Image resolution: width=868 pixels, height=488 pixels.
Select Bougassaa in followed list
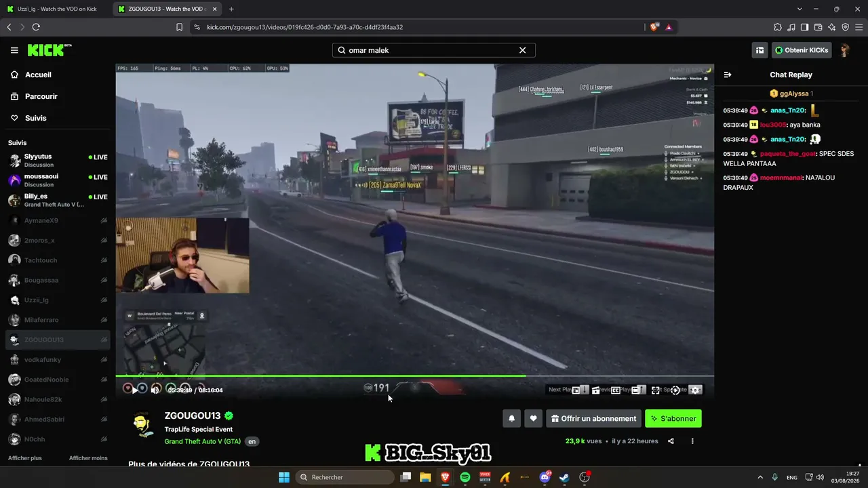click(x=58, y=280)
